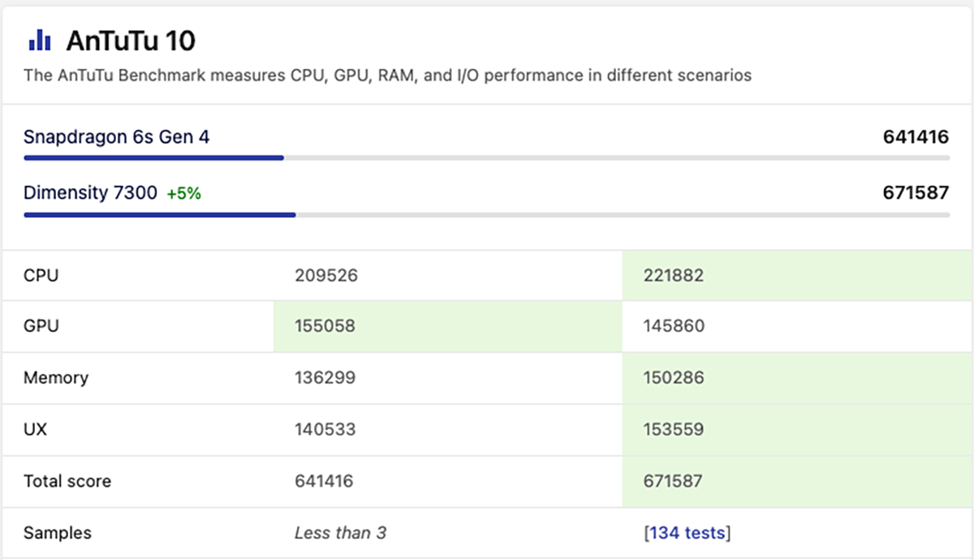974x560 pixels.
Task: Select the Snapdragon 6s Gen 4 label
Action: [x=116, y=137]
